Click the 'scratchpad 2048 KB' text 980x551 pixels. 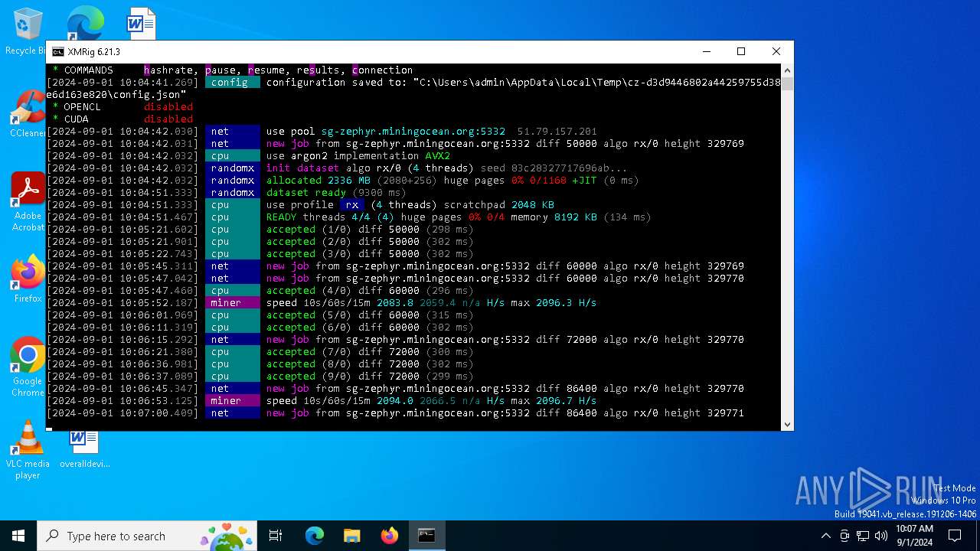[x=498, y=205]
